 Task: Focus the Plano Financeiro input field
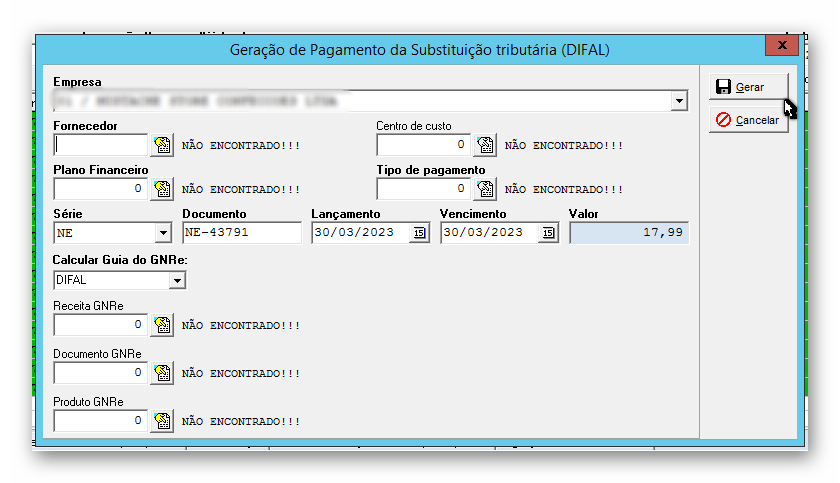click(x=100, y=189)
